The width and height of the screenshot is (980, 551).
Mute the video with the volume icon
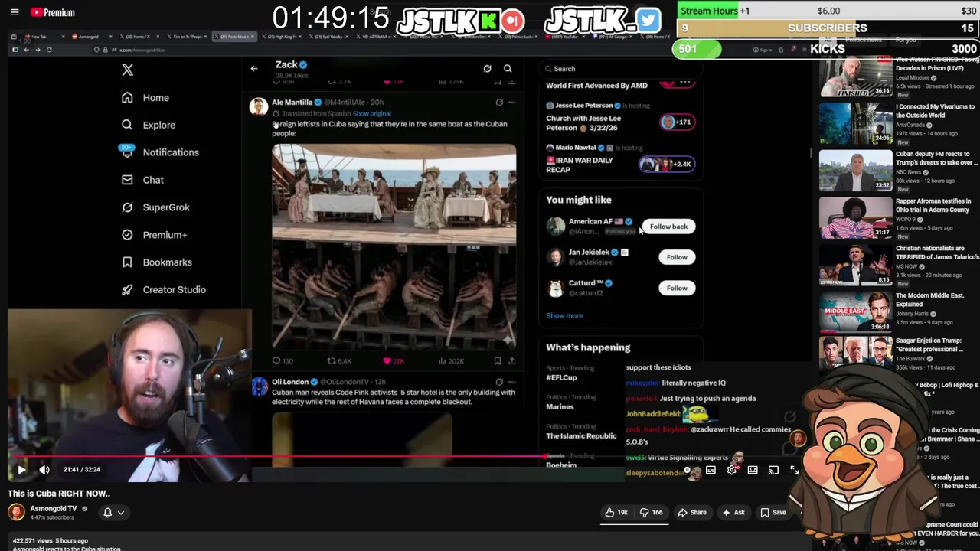(x=44, y=469)
